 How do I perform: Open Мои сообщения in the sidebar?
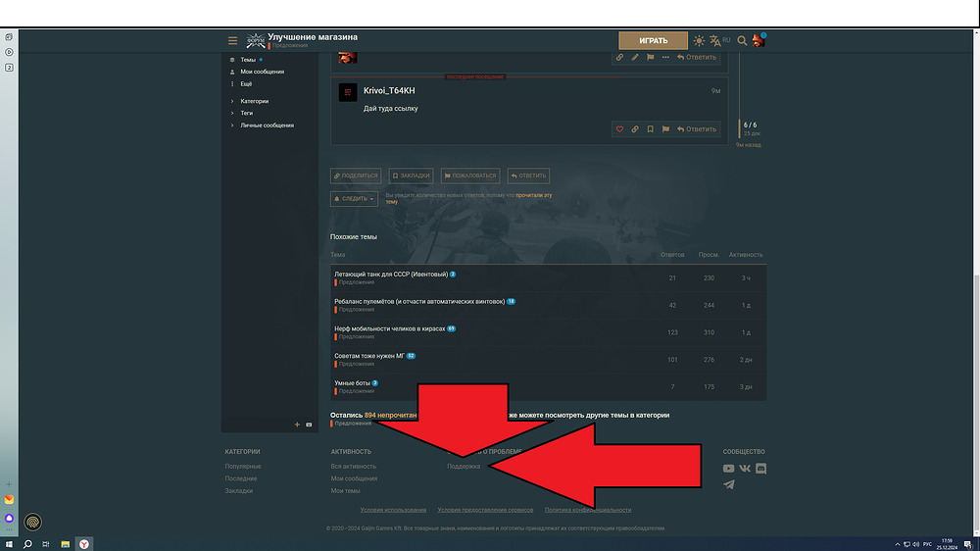pyautogui.click(x=262, y=72)
